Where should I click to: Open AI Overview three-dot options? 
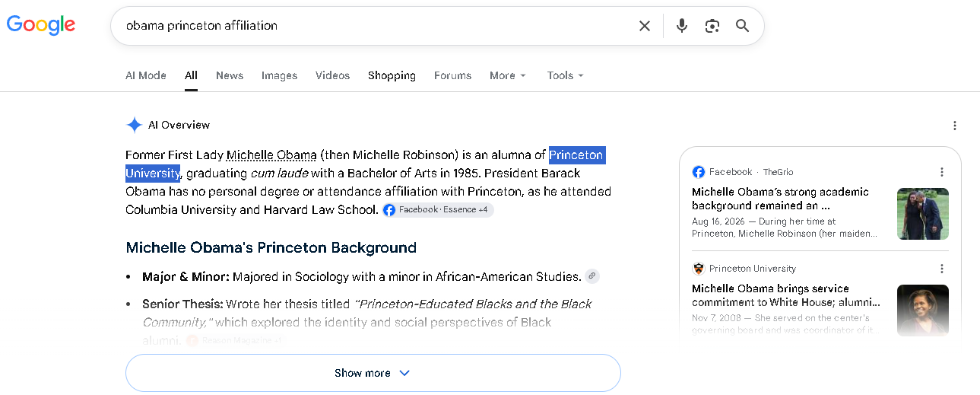pyautogui.click(x=955, y=126)
